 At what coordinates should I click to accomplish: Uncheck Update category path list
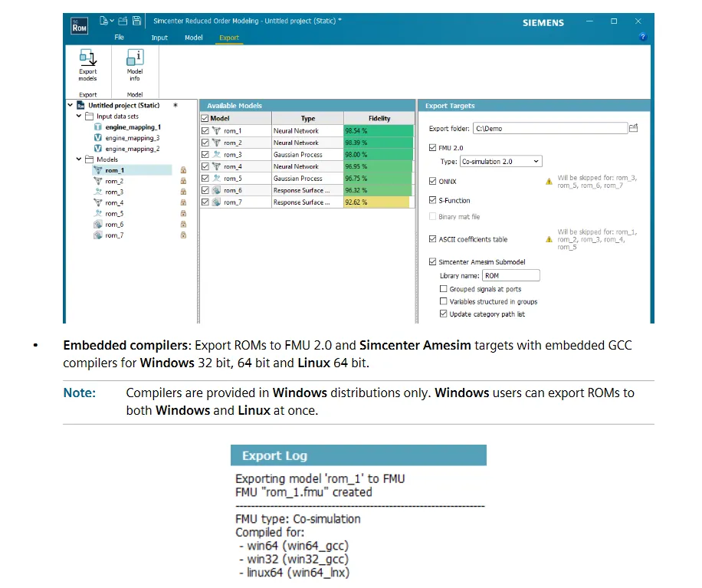coord(443,314)
